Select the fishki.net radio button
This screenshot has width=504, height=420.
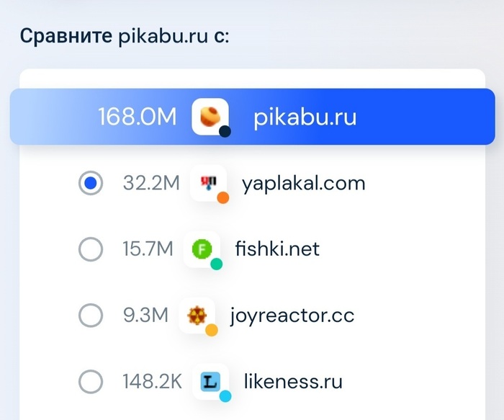click(x=91, y=249)
